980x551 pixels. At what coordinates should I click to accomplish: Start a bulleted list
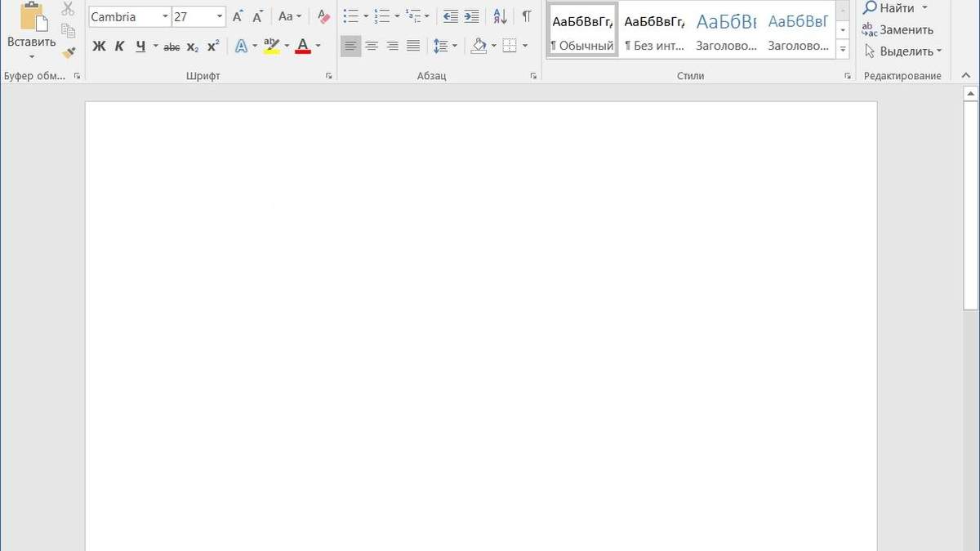[351, 16]
